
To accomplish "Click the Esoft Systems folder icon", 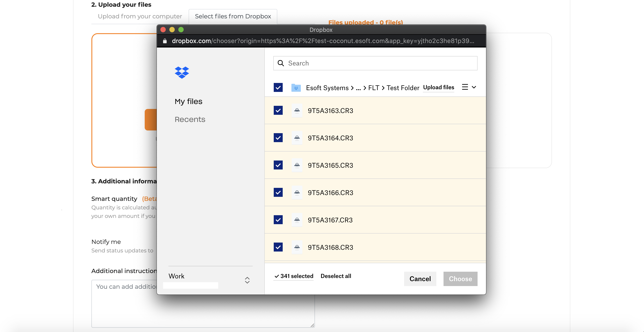I will tap(296, 88).
